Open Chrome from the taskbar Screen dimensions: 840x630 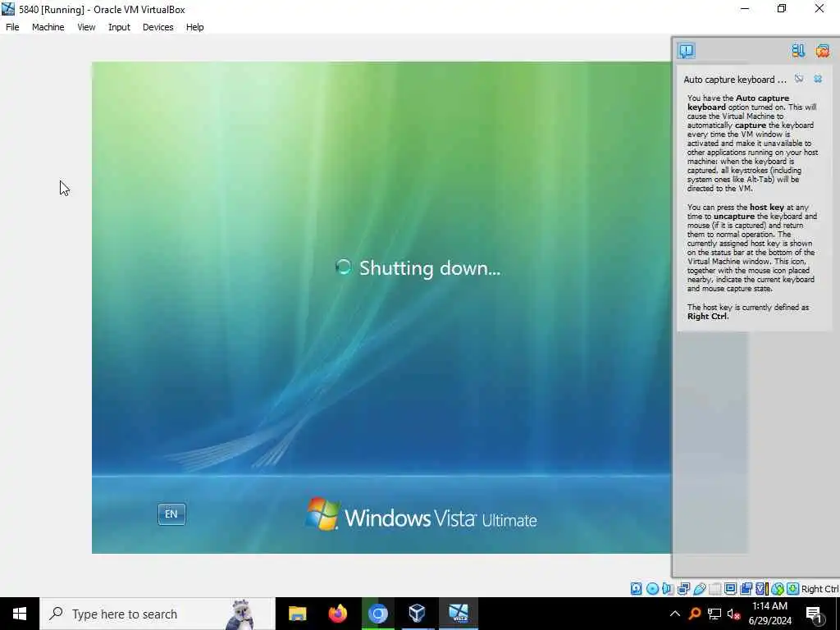click(377, 614)
